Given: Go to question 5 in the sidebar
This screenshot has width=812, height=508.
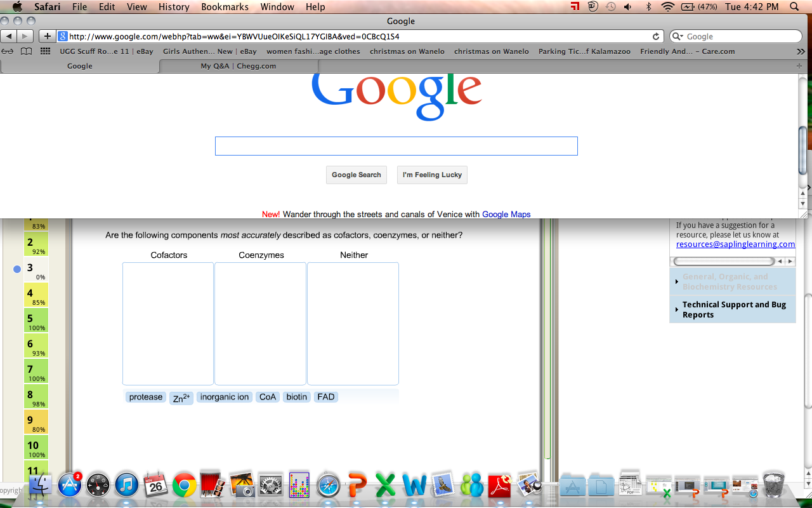Looking at the screenshot, I should coord(36,321).
